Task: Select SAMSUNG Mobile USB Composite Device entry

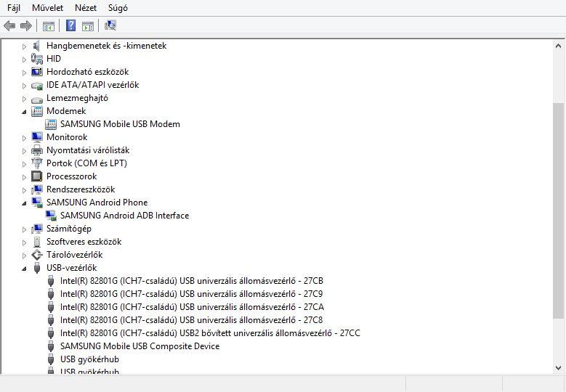Action: 140,346
